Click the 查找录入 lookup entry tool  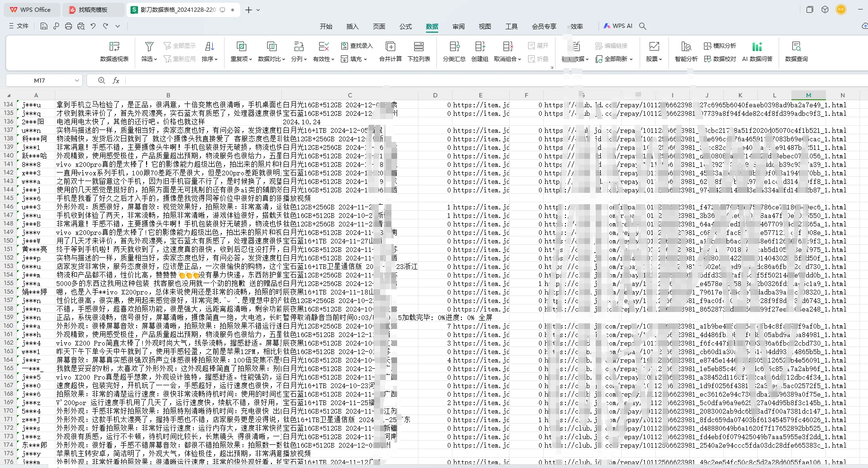click(357, 46)
